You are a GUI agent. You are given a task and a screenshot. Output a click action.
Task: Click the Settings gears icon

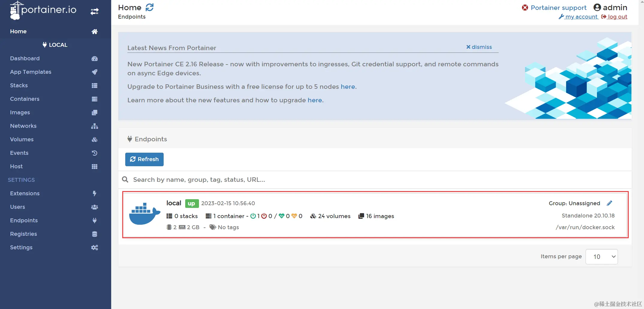pos(94,247)
